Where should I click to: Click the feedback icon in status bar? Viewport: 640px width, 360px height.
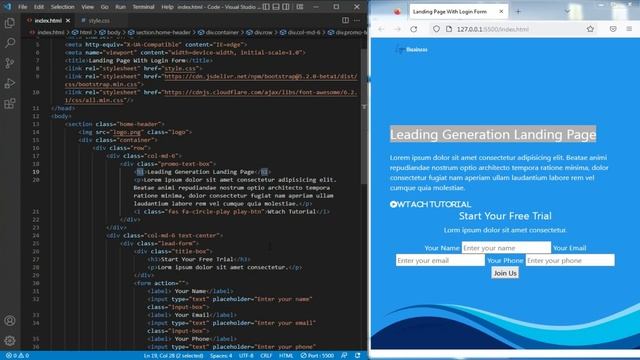coord(344,356)
